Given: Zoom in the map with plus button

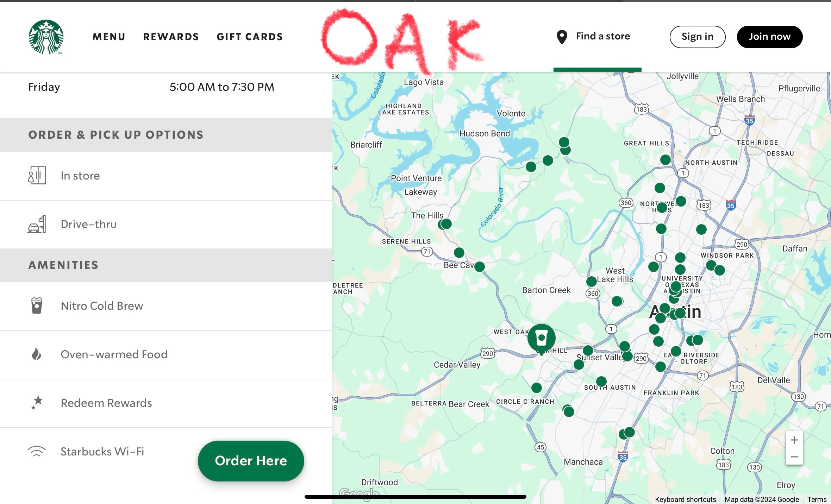Looking at the screenshot, I should (x=794, y=440).
